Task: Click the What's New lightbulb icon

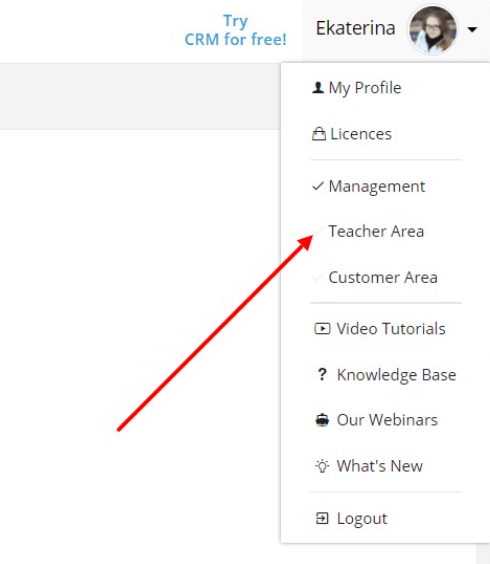Action: coord(322,466)
